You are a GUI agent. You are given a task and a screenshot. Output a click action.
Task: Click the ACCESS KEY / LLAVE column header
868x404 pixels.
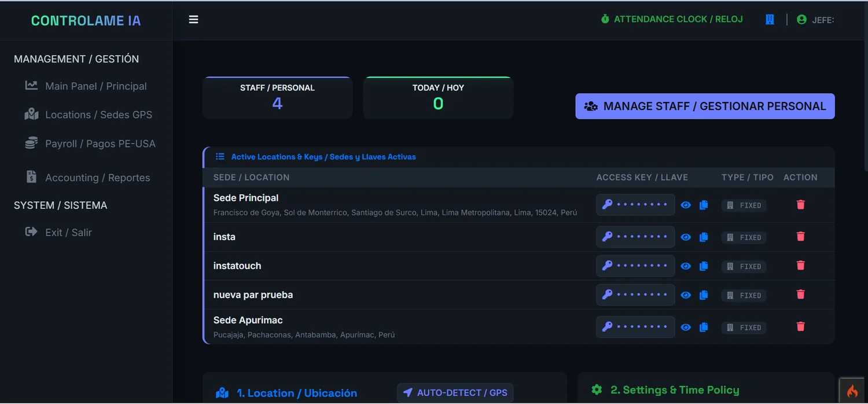coord(642,177)
